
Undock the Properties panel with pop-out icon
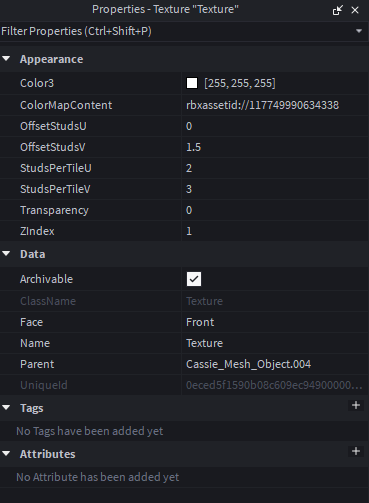point(338,10)
